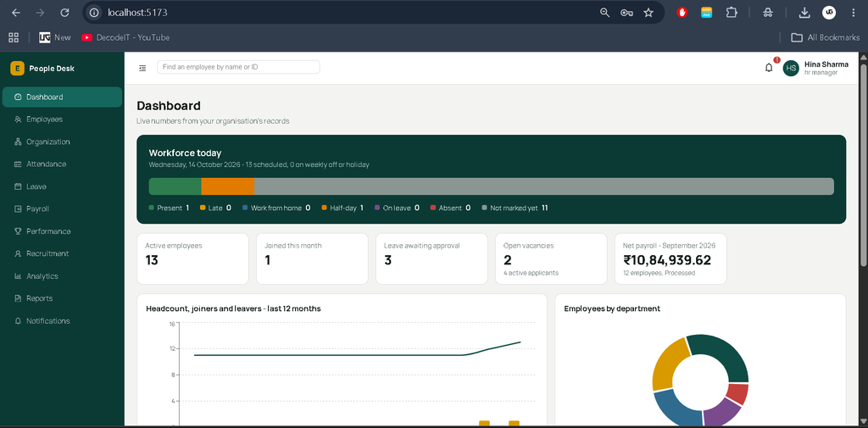Image resolution: width=868 pixels, height=428 pixels.
Task: Open Employees in the sidebar
Action: coord(62,119)
